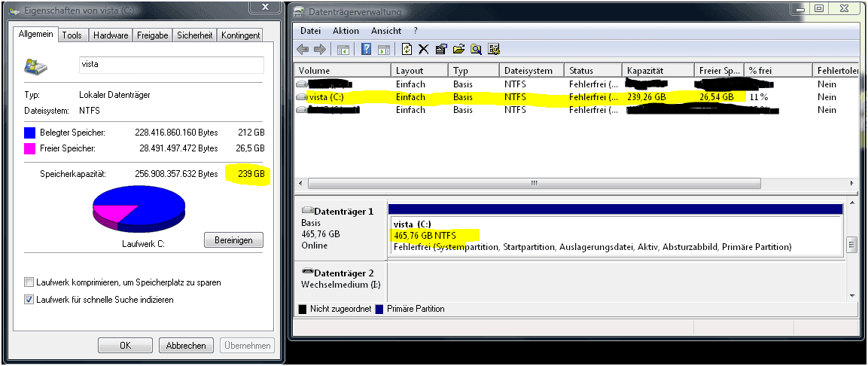The height and width of the screenshot is (366, 868).
Task: Click the blue Primäre Partition legend swatch
Action: coord(379,309)
